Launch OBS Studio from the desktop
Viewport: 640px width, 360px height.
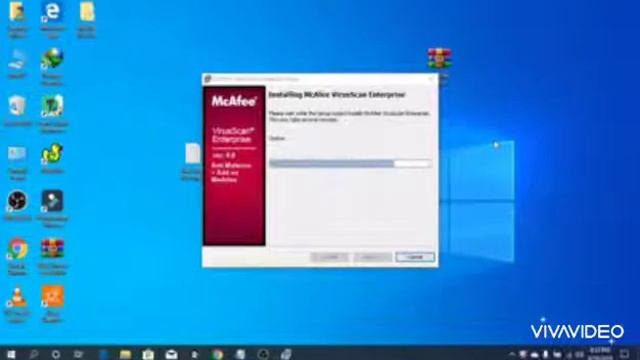pyautogui.click(x=17, y=205)
